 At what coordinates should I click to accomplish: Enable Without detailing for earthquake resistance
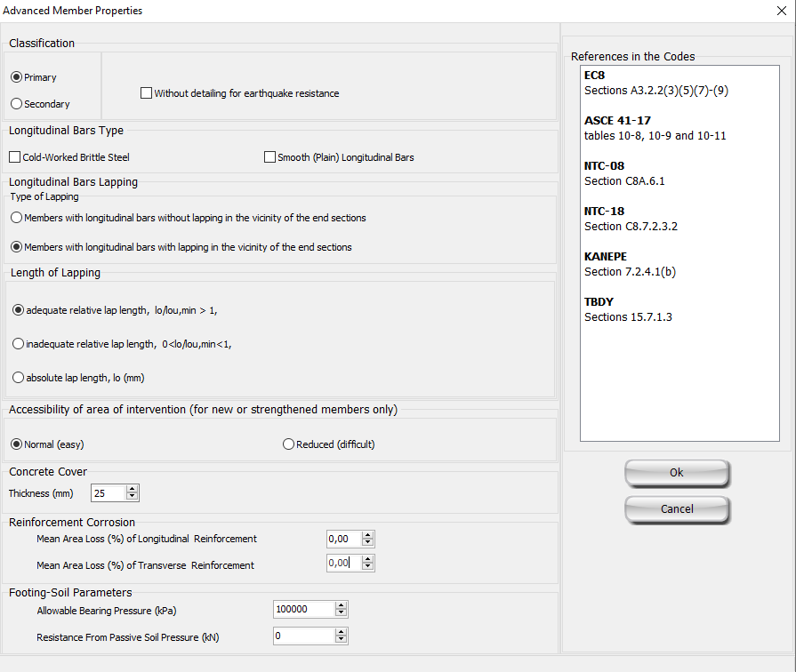(x=147, y=93)
